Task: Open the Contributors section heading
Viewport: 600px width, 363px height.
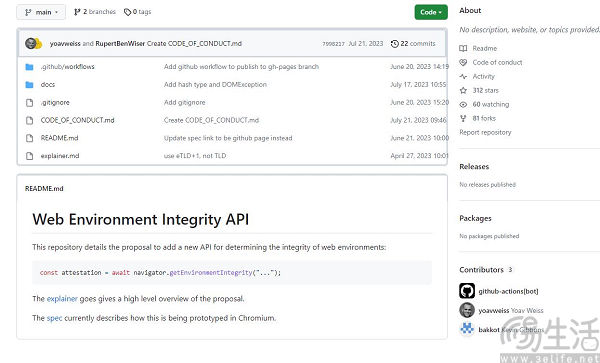Action: [481, 270]
